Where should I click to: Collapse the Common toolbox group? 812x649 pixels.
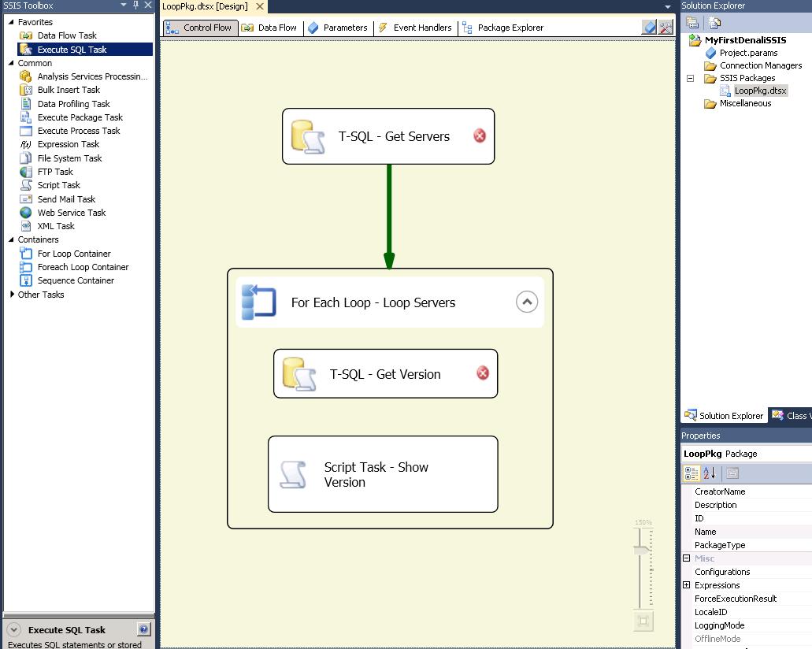click(x=11, y=63)
